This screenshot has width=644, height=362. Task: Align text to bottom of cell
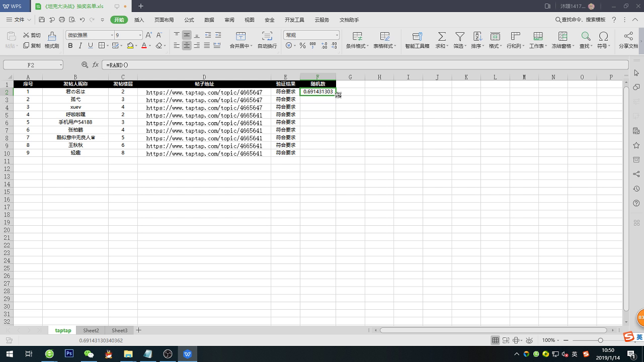197,35
